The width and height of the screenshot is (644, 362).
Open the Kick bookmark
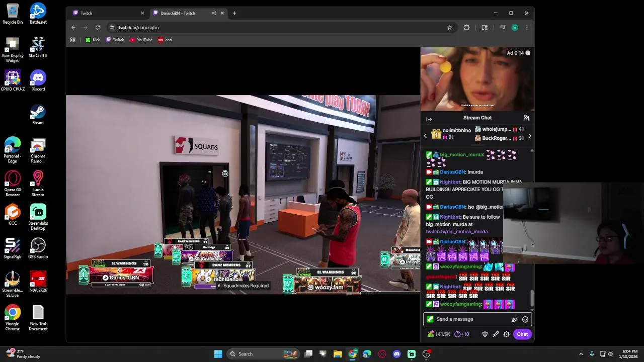click(x=93, y=40)
